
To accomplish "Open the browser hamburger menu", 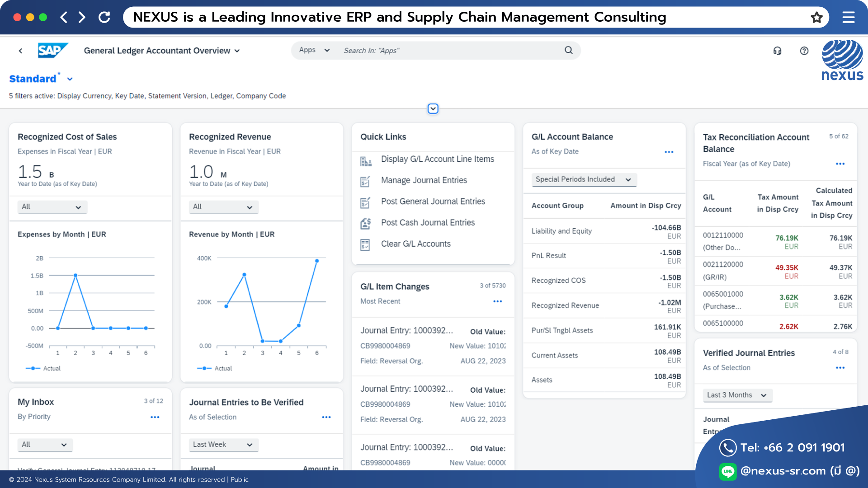I will 849,17.
